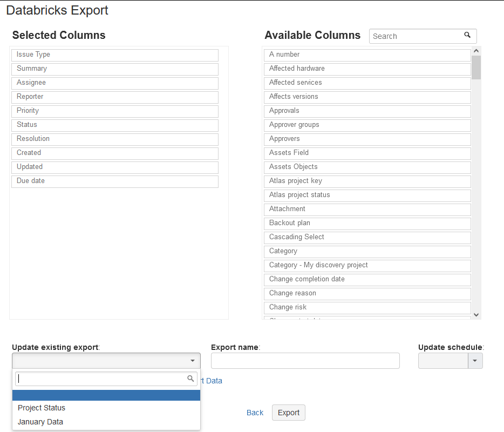
Task: Select Change reason available column
Action: click(367, 294)
